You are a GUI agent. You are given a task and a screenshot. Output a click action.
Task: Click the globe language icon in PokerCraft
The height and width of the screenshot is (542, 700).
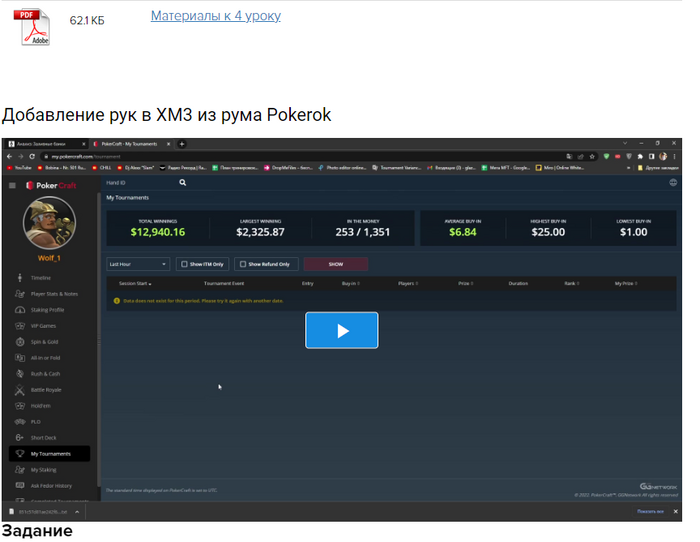[673, 183]
